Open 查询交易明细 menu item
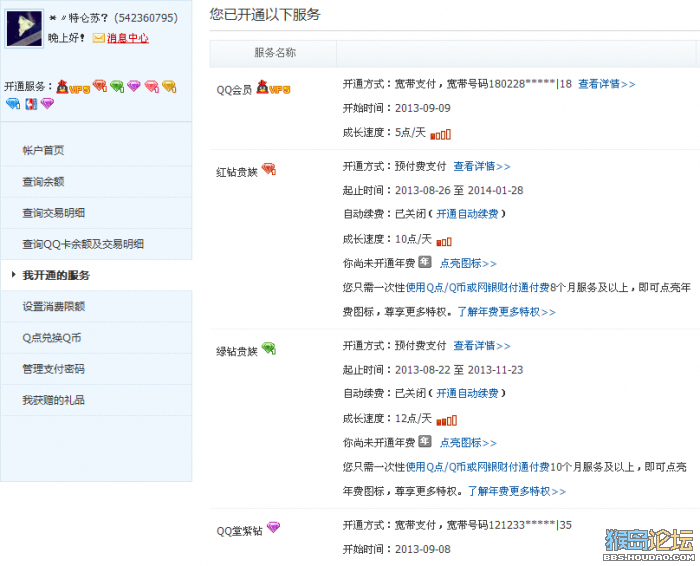The width and height of the screenshot is (700, 566). (54, 213)
